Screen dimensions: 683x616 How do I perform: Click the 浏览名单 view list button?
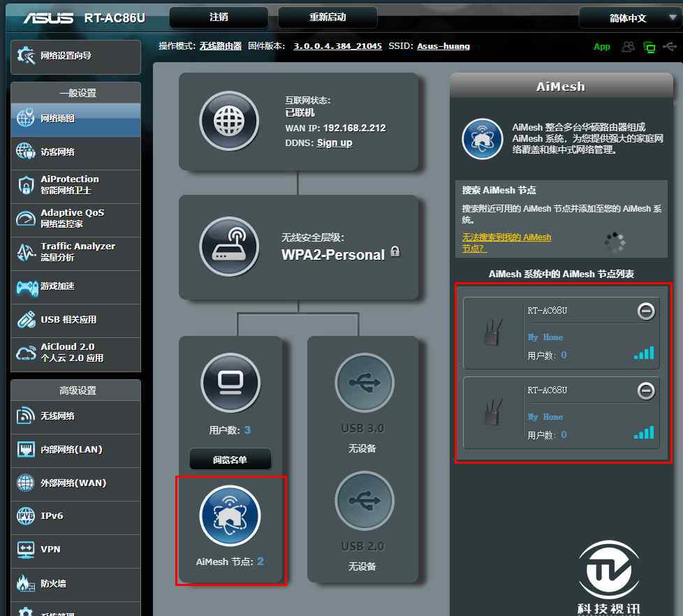click(230, 460)
